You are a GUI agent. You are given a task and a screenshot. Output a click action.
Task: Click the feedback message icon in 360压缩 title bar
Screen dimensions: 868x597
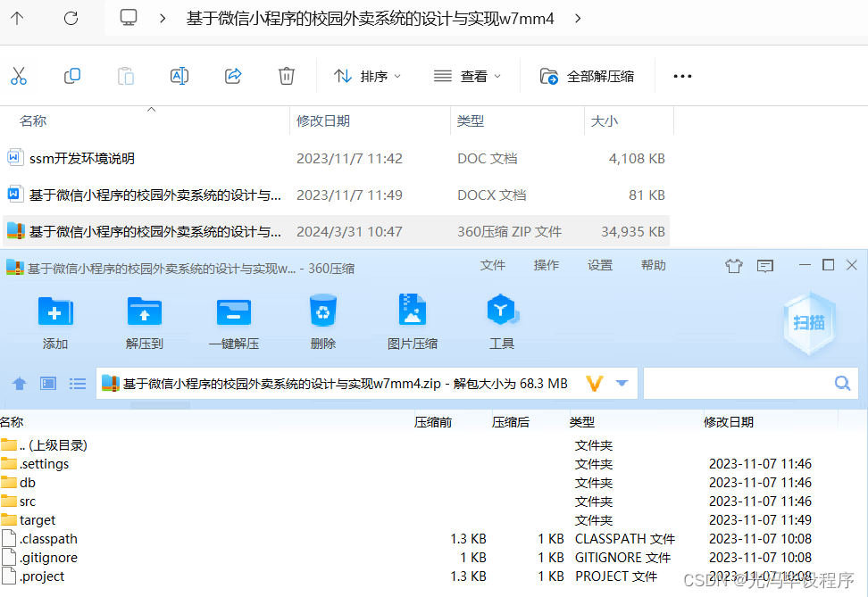765,266
